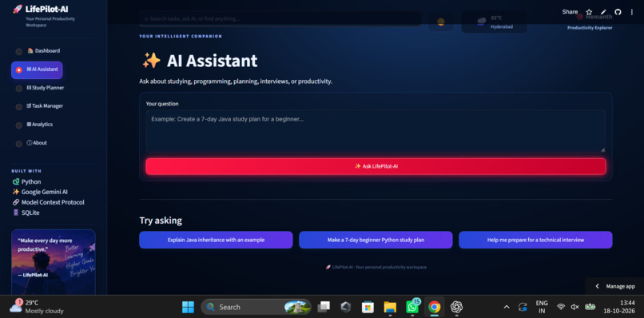
Task: Open ChatGPT app from taskbar
Action: 456,307
